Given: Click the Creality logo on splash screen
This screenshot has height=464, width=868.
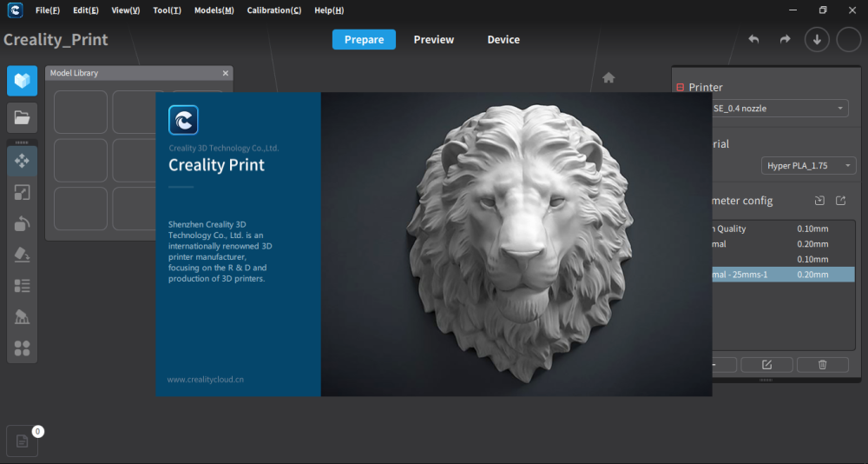Looking at the screenshot, I should pos(183,120).
